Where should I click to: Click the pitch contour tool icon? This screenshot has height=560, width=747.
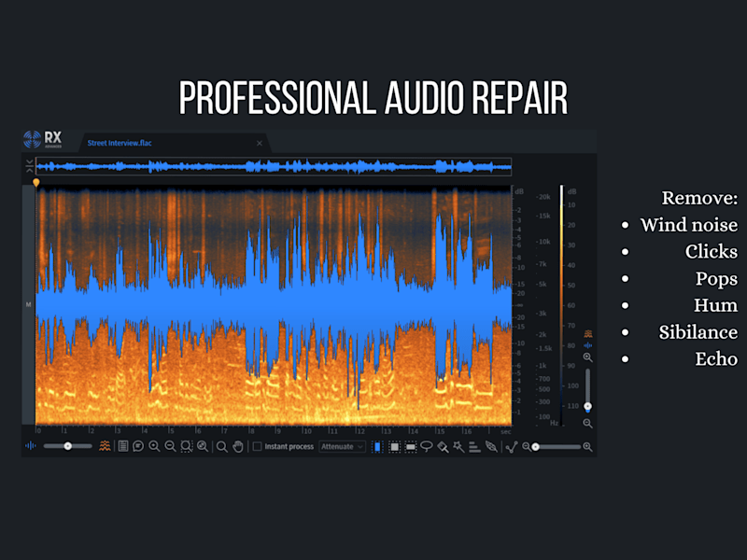(x=511, y=447)
